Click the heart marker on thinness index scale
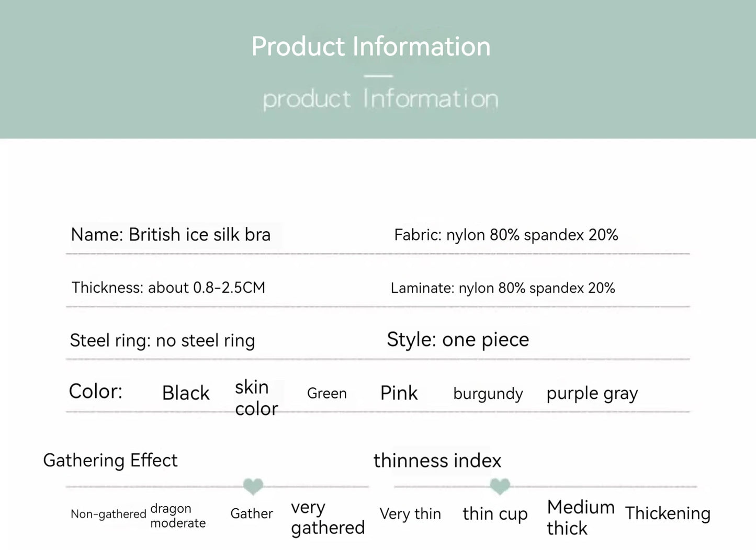The width and height of the screenshot is (756, 550). tap(500, 486)
